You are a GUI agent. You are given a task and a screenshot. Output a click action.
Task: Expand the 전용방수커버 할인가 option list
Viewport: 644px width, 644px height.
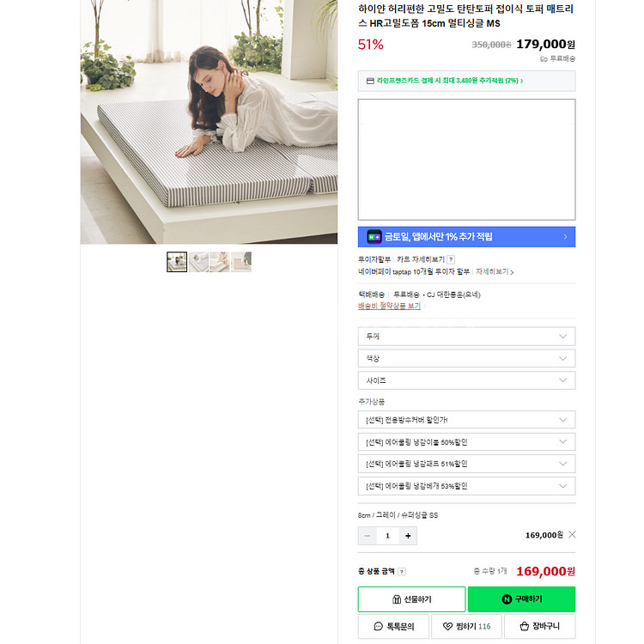466,420
